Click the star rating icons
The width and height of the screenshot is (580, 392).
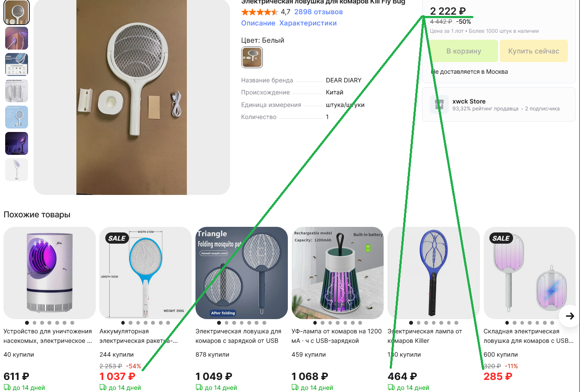point(259,12)
